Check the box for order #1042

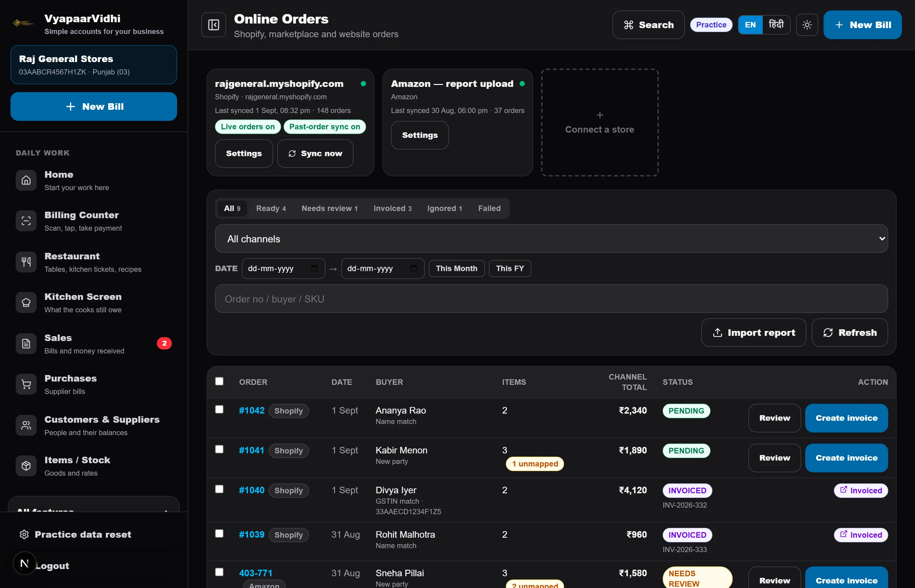coord(219,409)
